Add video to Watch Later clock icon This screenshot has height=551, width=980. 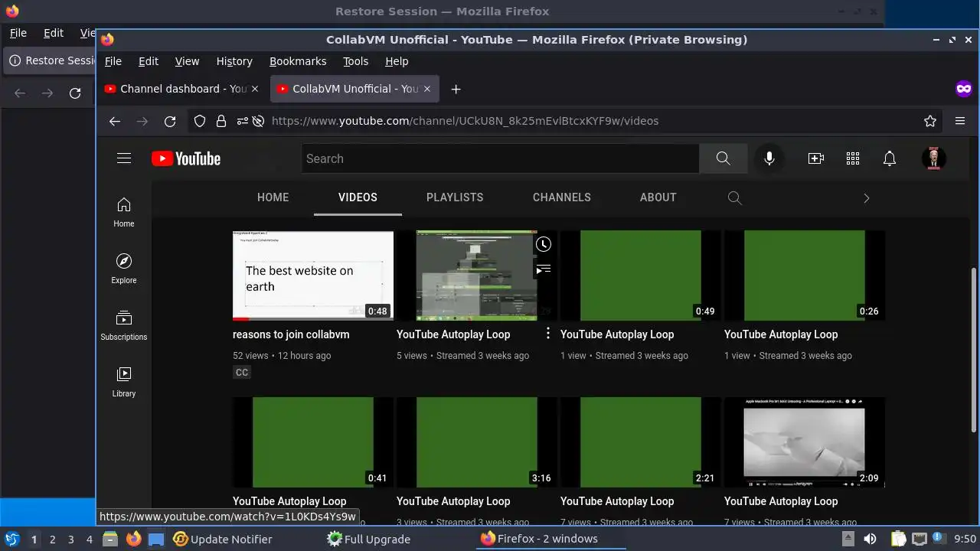coord(543,244)
